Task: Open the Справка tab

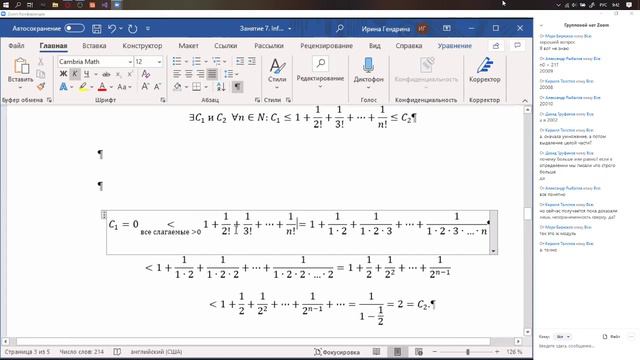Action: (409, 46)
